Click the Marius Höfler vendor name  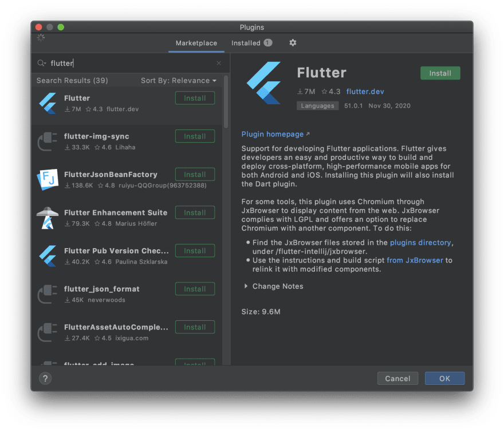click(136, 223)
